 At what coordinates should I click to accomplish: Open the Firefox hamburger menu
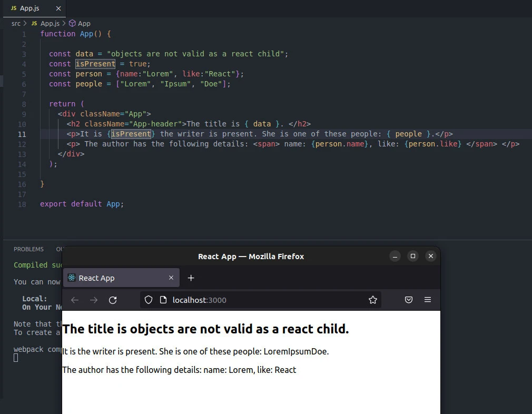click(428, 300)
